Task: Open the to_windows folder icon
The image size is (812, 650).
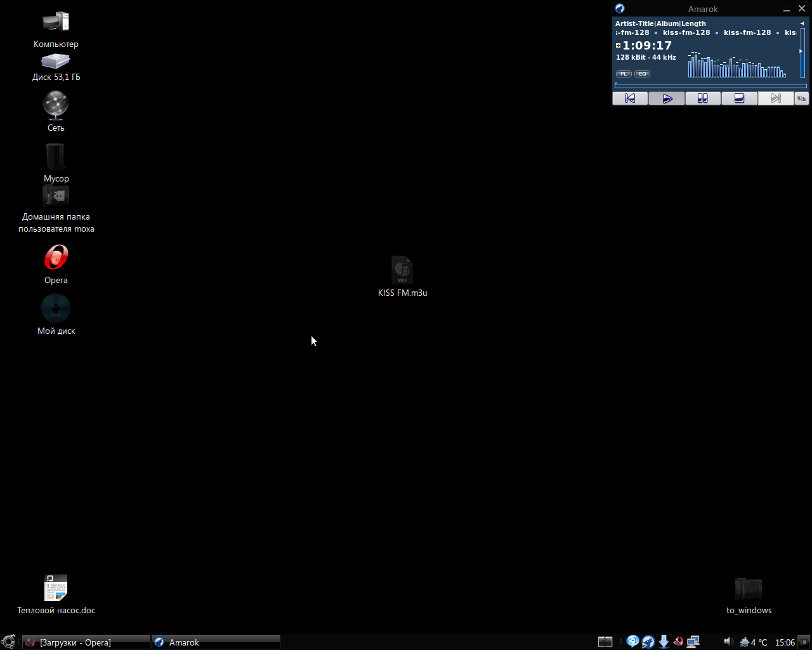Action: point(749,595)
